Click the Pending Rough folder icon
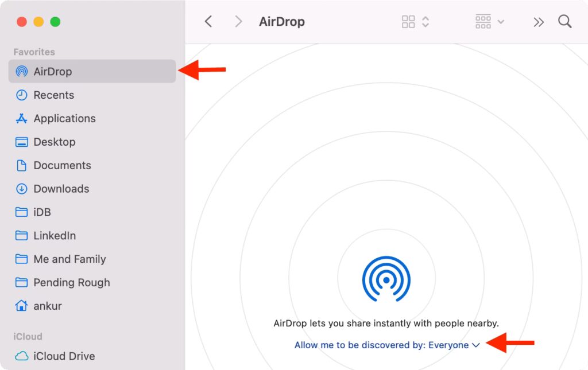588x370 pixels. tap(22, 283)
